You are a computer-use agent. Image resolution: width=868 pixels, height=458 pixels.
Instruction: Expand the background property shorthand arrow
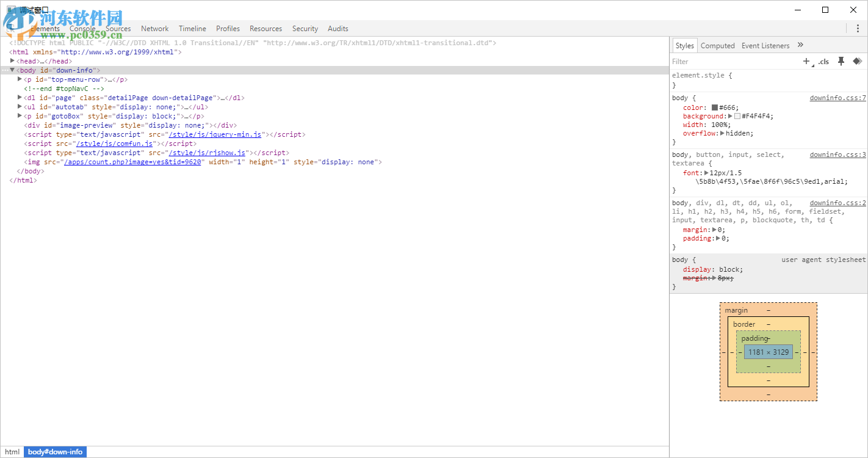coord(730,116)
